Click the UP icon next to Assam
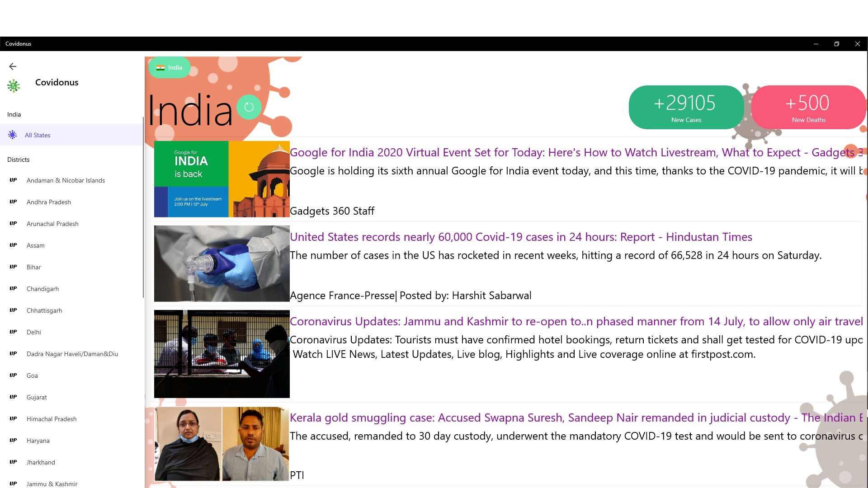 point(13,245)
